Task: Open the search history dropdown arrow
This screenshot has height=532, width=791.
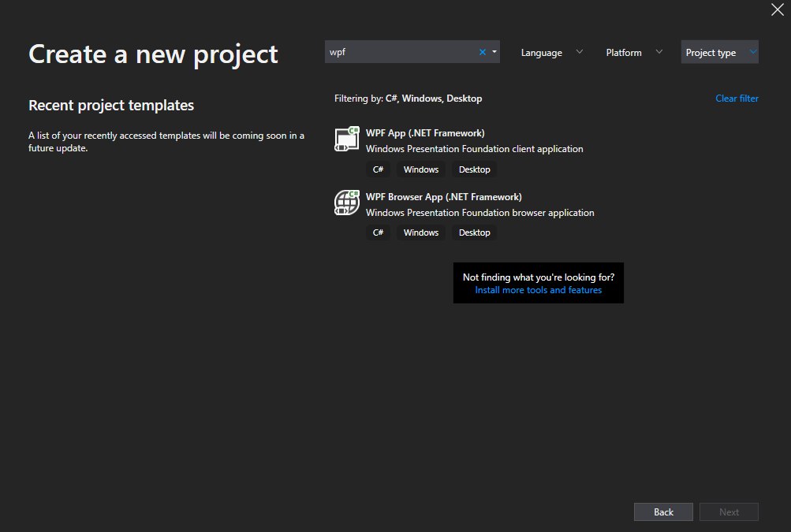Action: click(x=494, y=52)
